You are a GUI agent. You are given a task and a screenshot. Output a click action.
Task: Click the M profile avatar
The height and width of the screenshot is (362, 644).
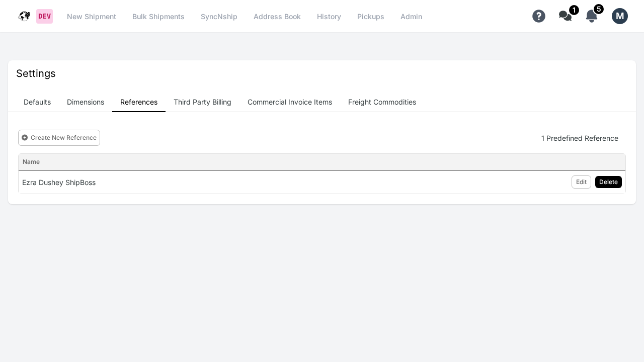[x=620, y=16]
